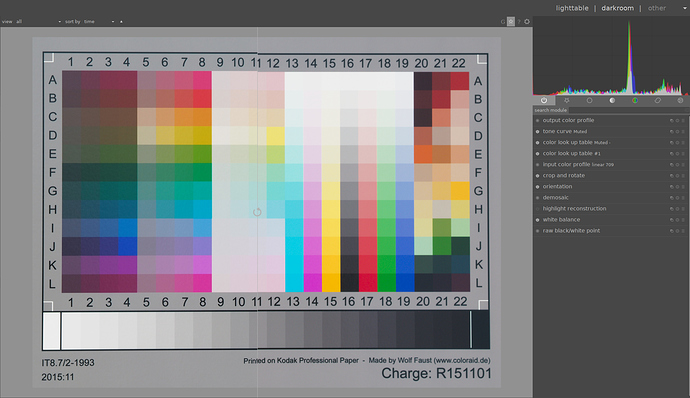Disable the tone curve module
690x398 pixels.
click(537, 132)
